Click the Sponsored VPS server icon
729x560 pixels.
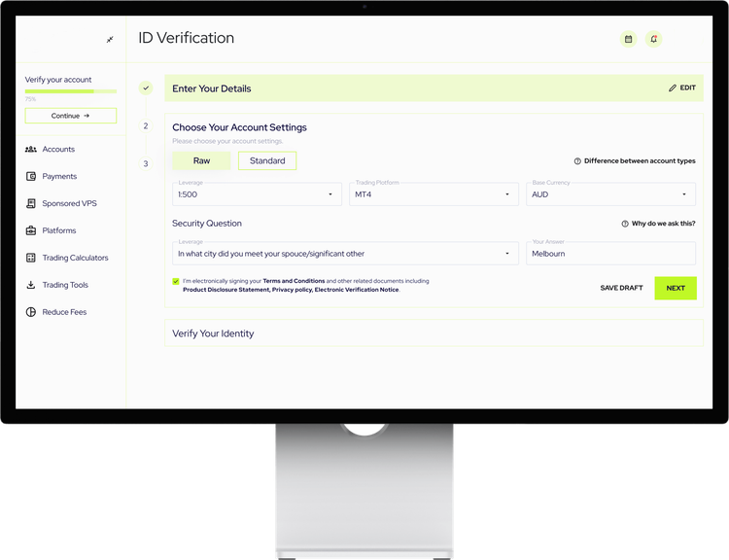(x=31, y=204)
